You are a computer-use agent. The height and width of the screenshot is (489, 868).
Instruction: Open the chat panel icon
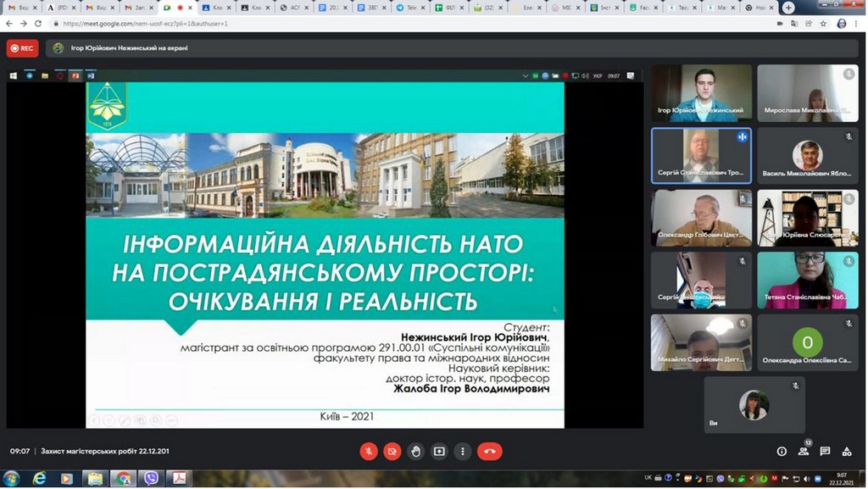[825, 451]
